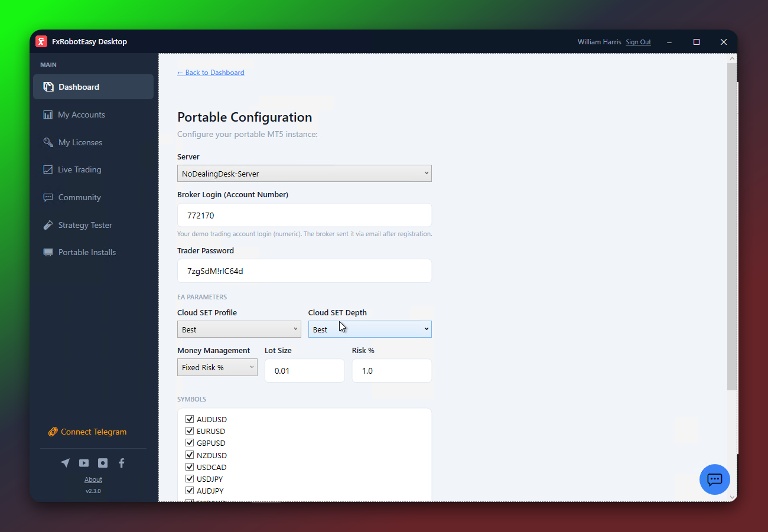Open the chat support bubble
The image size is (768, 532).
coord(714,479)
